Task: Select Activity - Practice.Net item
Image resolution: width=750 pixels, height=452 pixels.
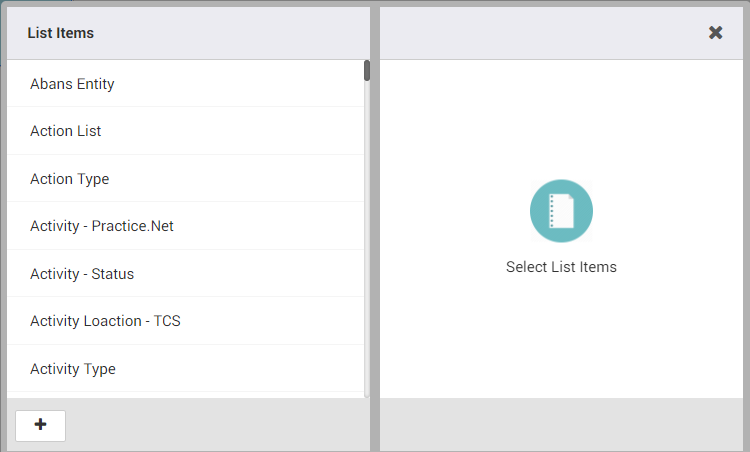Action: click(102, 226)
